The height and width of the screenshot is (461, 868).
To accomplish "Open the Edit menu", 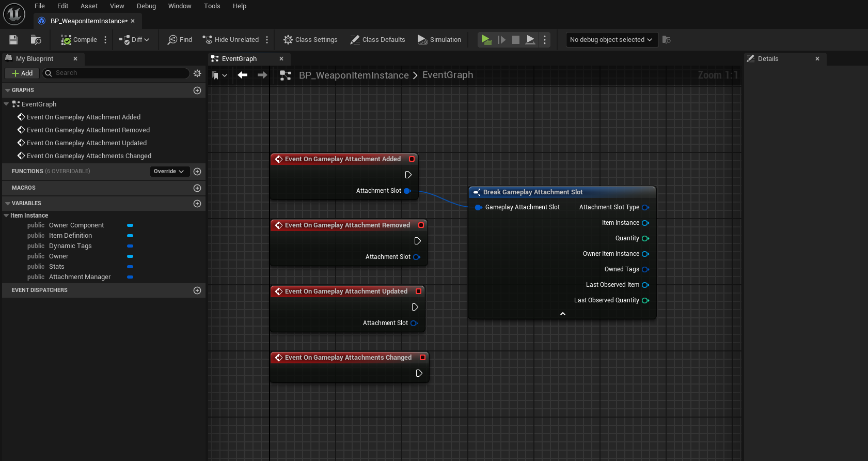I will coord(63,6).
